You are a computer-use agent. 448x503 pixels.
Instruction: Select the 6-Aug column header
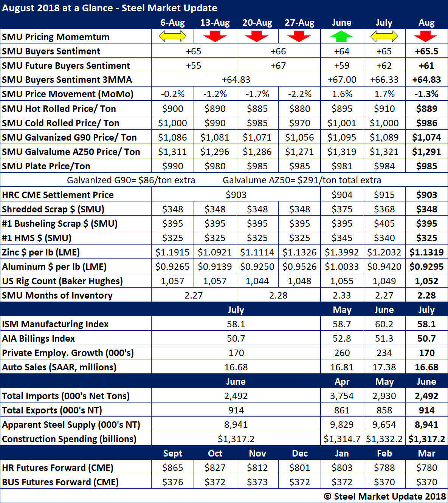[x=172, y=23]
